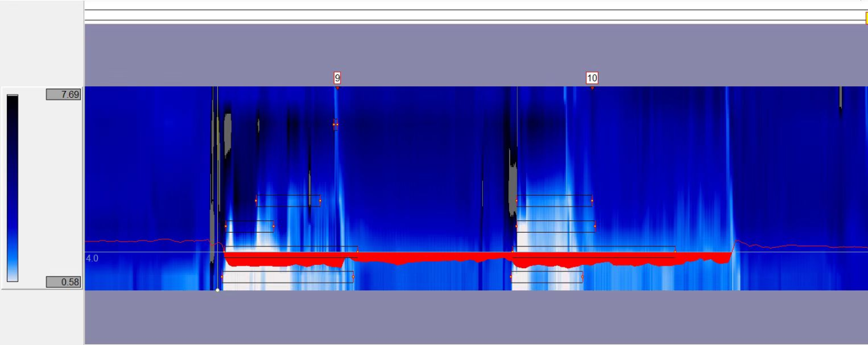Select the 0.58 color scale minimum field
The width and height of the screenshot is (868, 345).
click(x=64, y=282)
